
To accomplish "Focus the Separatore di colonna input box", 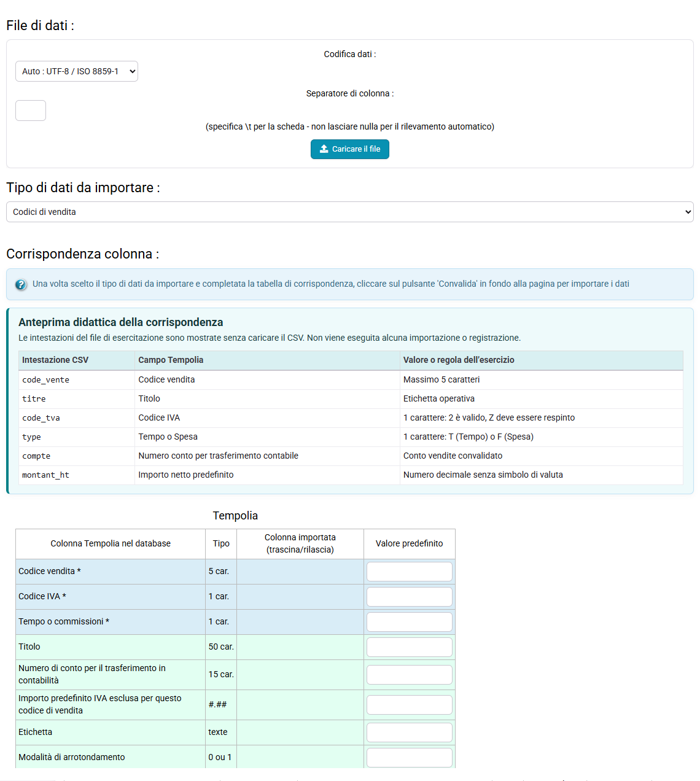I will 31,111.
